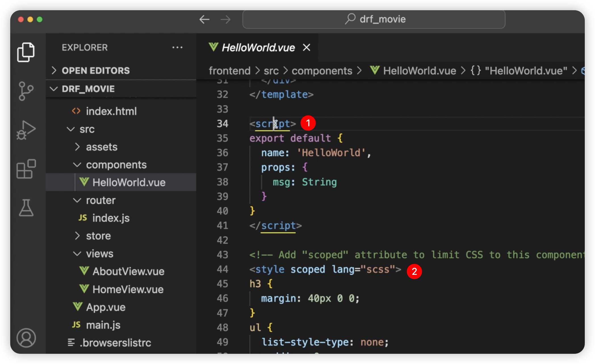595x364 pixels.
Task: Click 'props: {' on line 37
Action: (x=284, y=167)
